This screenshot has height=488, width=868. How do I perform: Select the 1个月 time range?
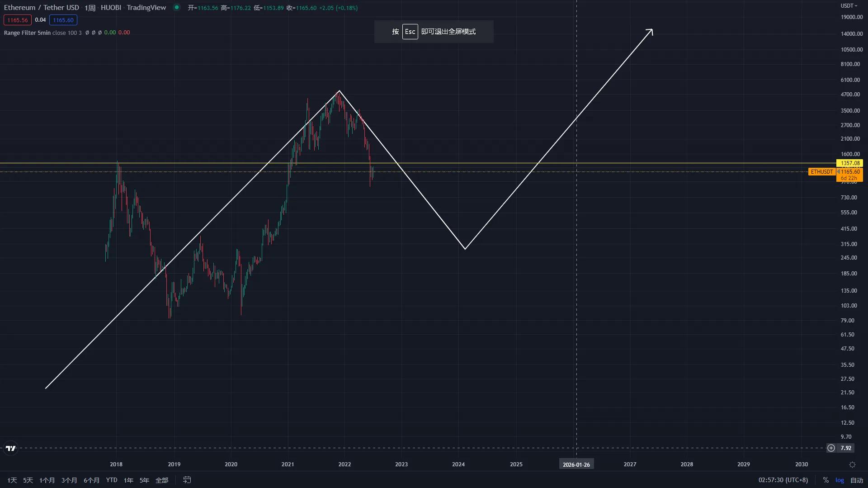coord(47,480)
